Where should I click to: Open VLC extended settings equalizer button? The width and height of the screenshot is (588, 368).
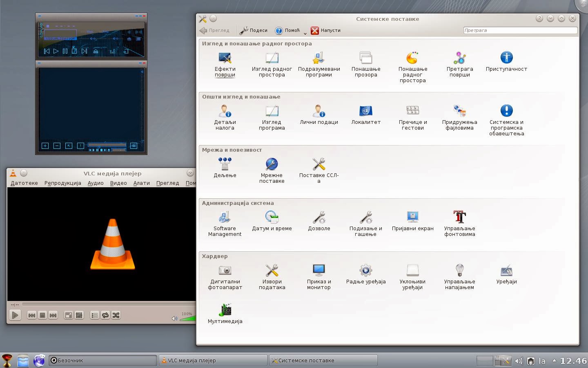tap(79, 315)
